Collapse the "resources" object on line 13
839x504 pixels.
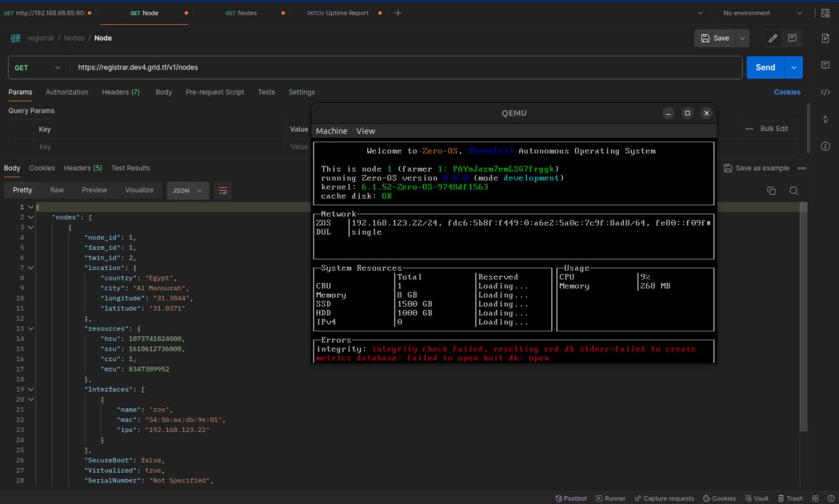pos(30,328)
